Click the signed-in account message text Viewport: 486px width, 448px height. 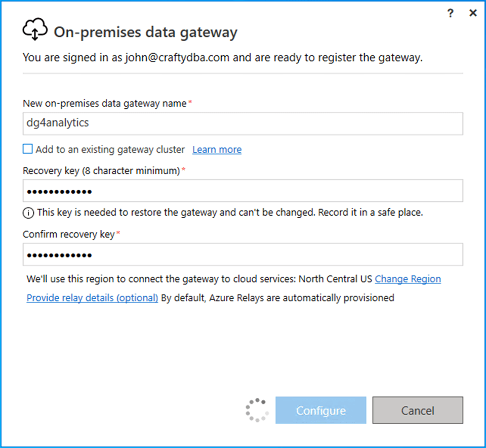tap(223, 58)
